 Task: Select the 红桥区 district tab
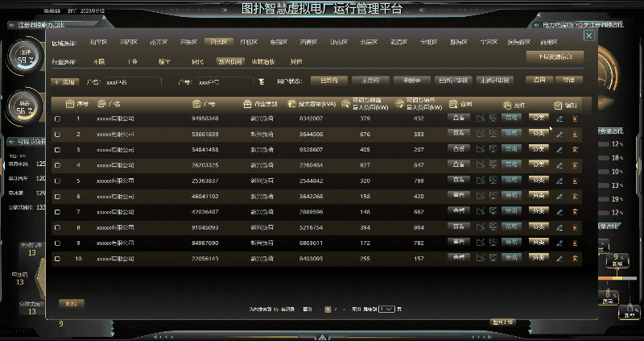click(249, 42)
